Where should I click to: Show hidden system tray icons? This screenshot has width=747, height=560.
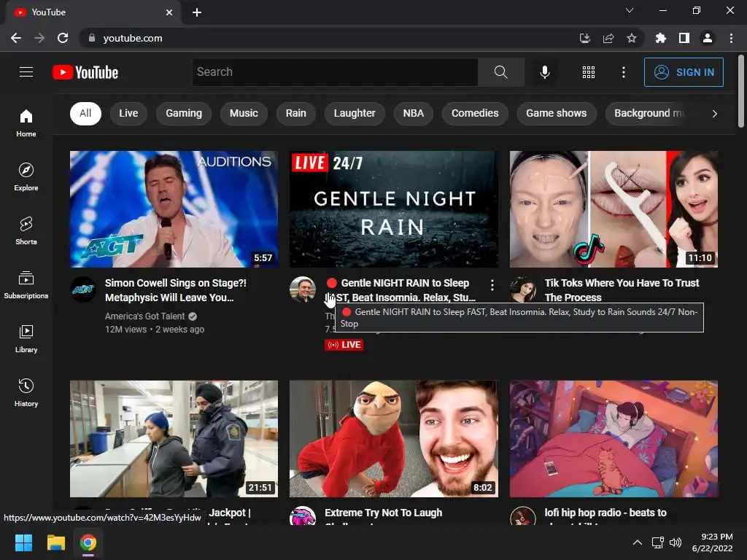pyautogui.click(x=637, y=542)
